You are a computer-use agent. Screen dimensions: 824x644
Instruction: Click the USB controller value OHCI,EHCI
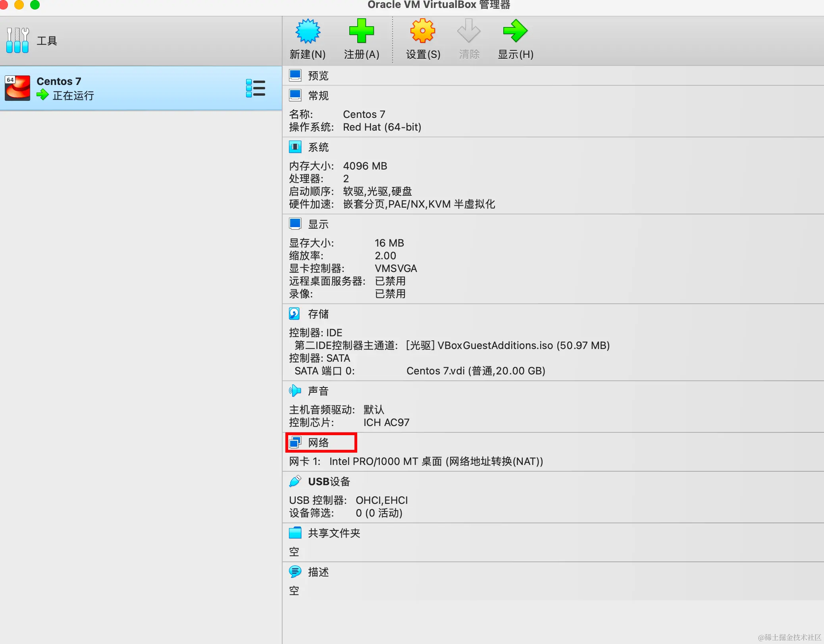pos(382,500)
